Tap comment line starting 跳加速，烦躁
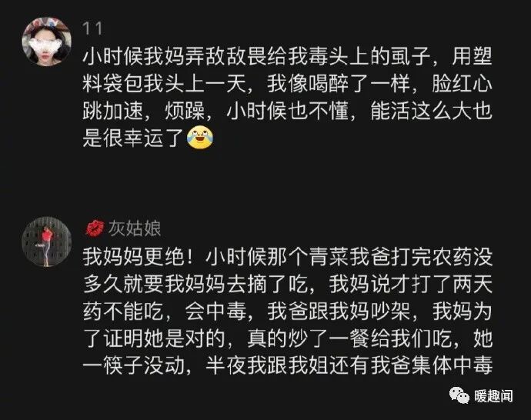The image size is (531, 420). point(288,111)
